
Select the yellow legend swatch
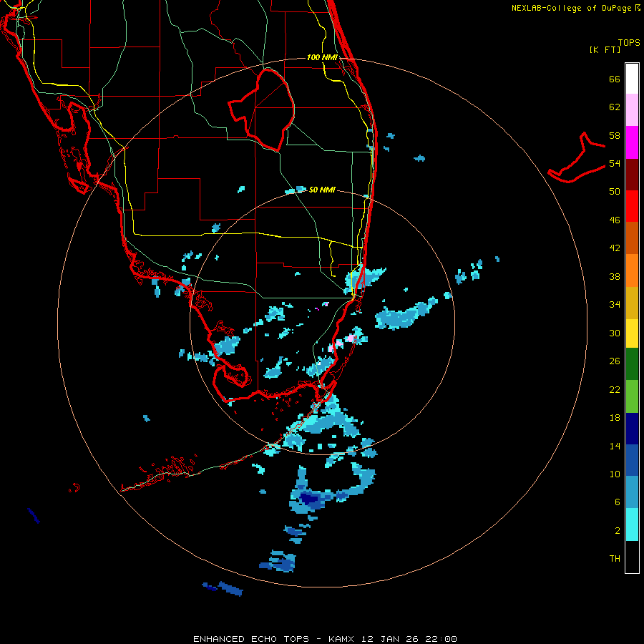pyautogui.click(x=632, y=333)
